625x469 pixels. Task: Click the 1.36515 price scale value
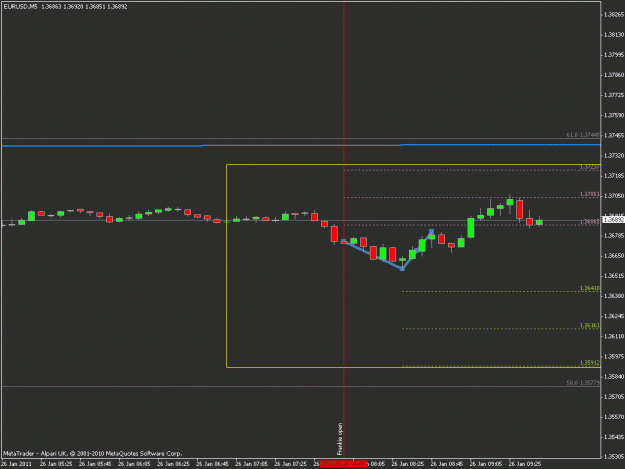(614, 276)
